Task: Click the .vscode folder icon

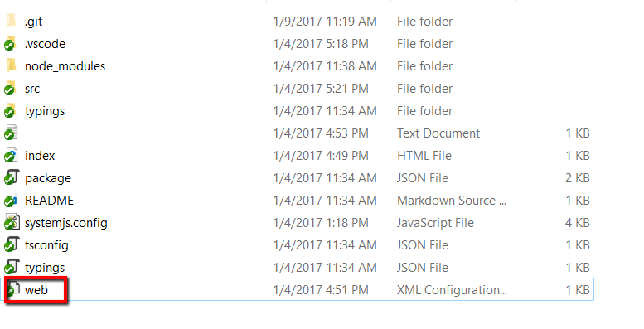Action: pos(11,43)
